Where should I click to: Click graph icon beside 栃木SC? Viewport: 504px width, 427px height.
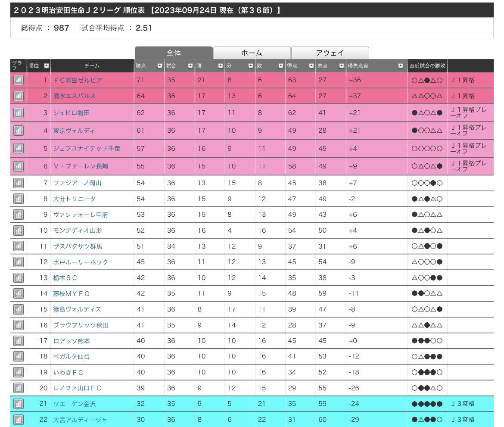18,278
